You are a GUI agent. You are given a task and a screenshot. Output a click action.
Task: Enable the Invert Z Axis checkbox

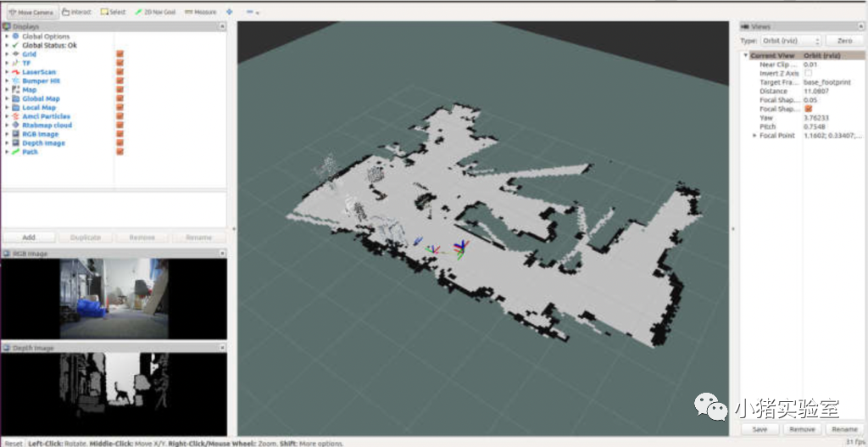(x=808, y=74)
